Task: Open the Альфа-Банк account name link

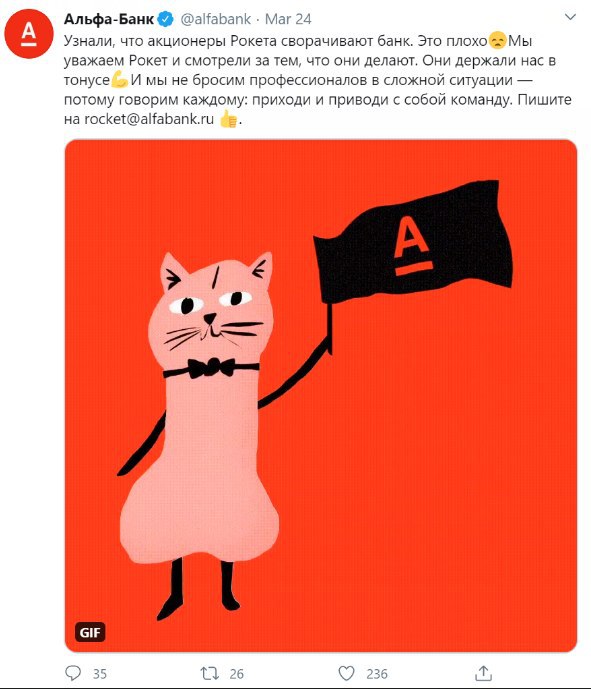Action: pyautogui.click(x=109, y=19)
